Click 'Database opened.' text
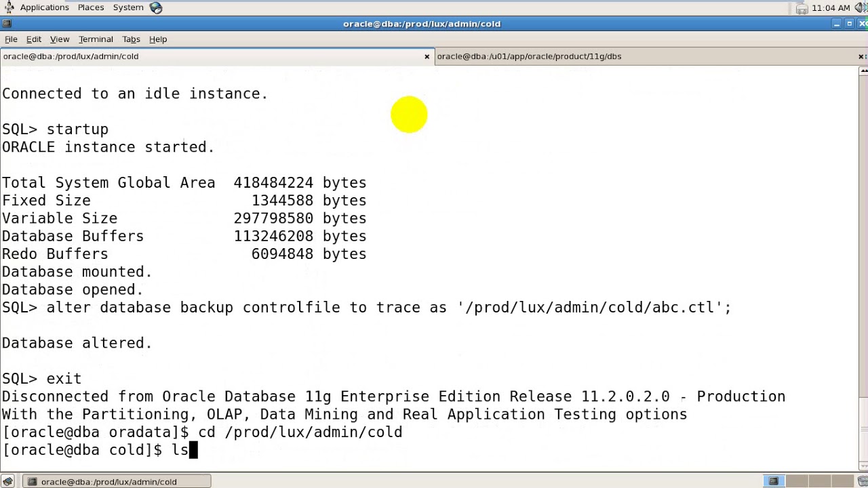The image size is (868, 488). (x=73, y=289)
